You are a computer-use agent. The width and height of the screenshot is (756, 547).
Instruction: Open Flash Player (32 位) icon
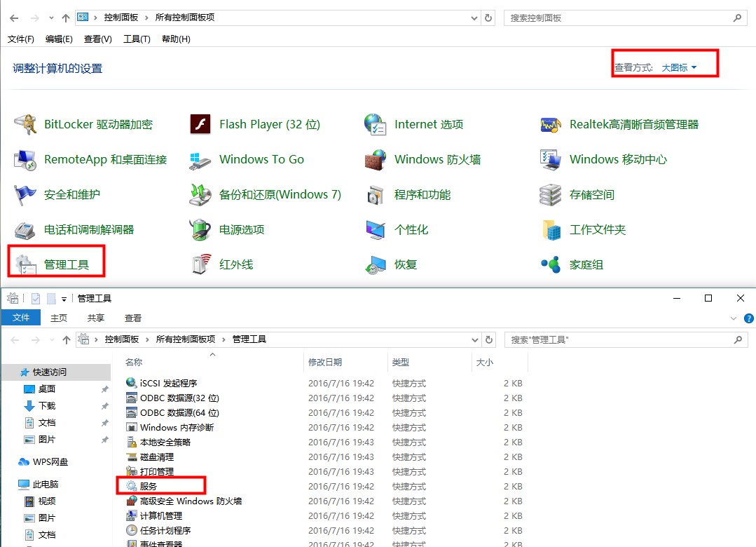point(200,125)
